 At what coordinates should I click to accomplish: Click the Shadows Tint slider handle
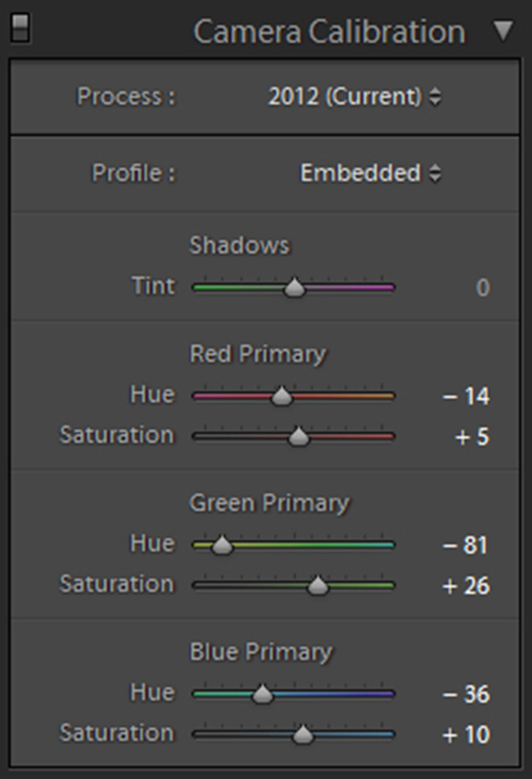coord(295,288)
